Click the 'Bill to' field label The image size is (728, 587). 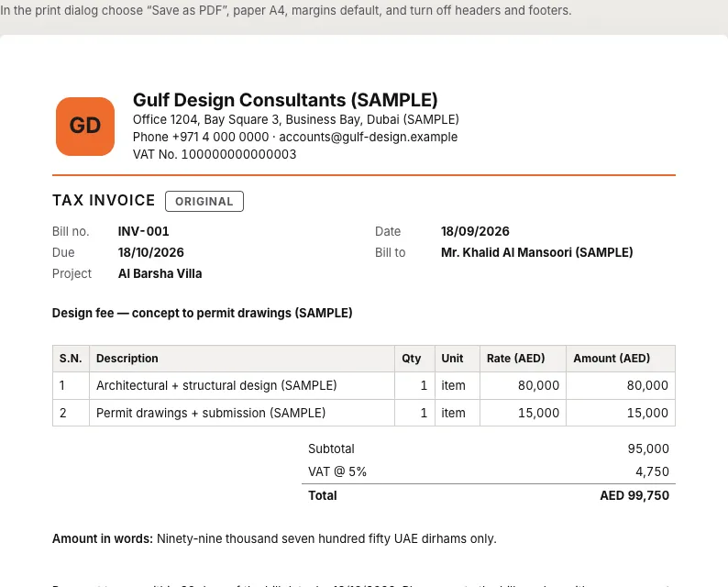[x=390, y=252]
